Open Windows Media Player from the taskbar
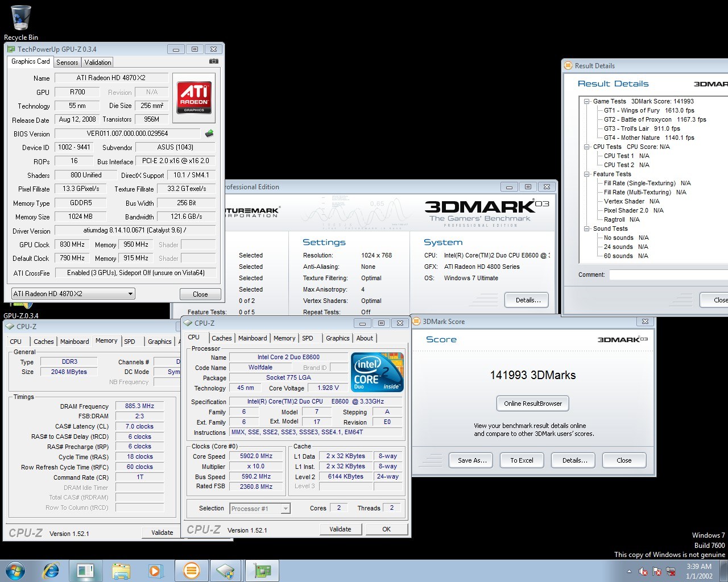This screenshot has width=728, height=582. [x=155, y=571]
